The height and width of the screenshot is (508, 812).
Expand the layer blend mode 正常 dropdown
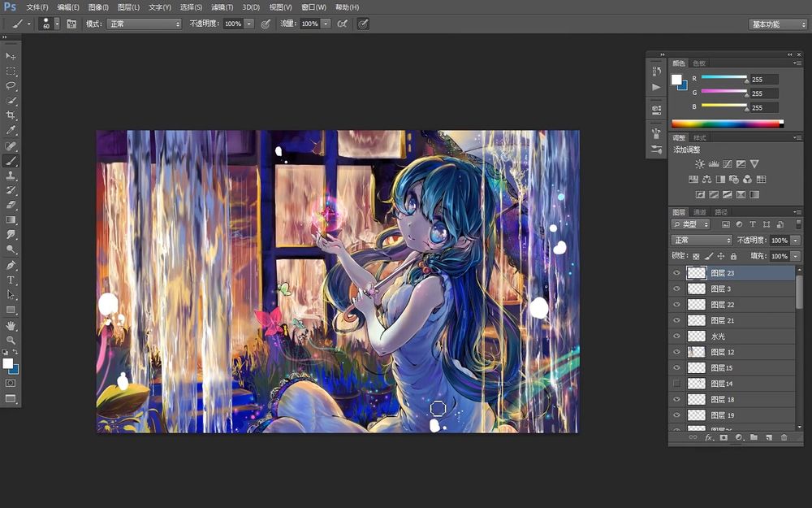pos(702,241)
